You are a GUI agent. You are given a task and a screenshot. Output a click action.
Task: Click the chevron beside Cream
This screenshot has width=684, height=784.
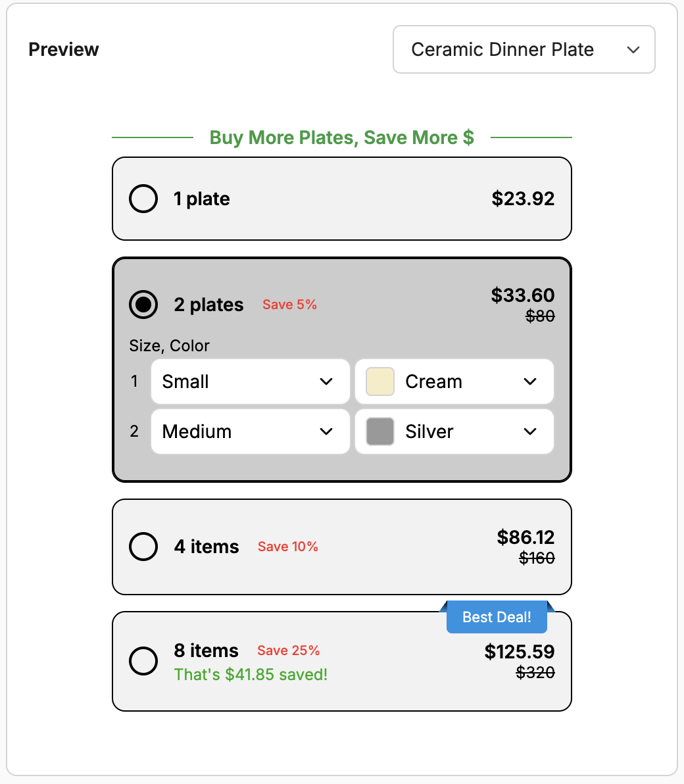click(x=530, y=381)
